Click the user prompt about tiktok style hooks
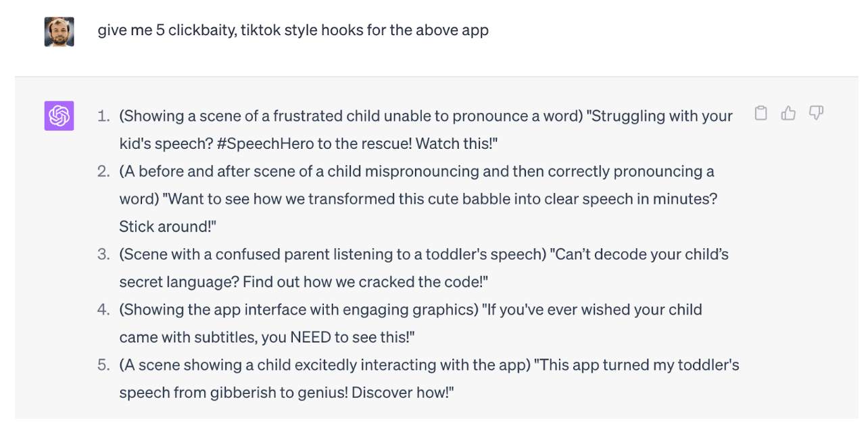This screenshot has width=868, height=429. pos(293,30)
